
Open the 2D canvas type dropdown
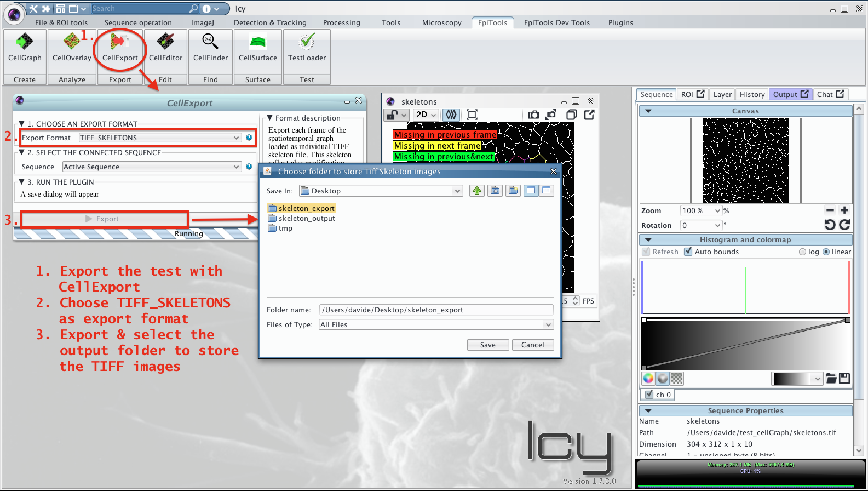point(426,115)
